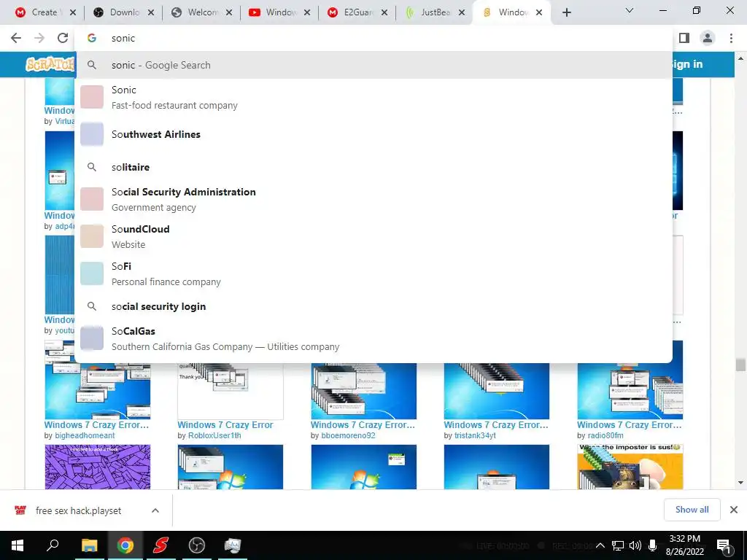The height and width of the screenshot is (560, 747).
Task: Click the browser back arrow
Action: point(16,38)
